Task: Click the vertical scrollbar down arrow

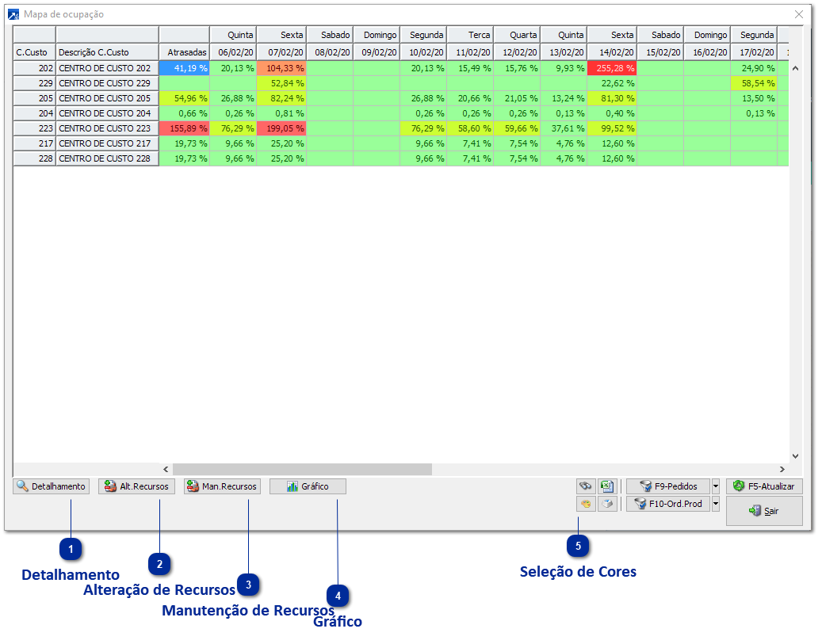Action: 795,456
